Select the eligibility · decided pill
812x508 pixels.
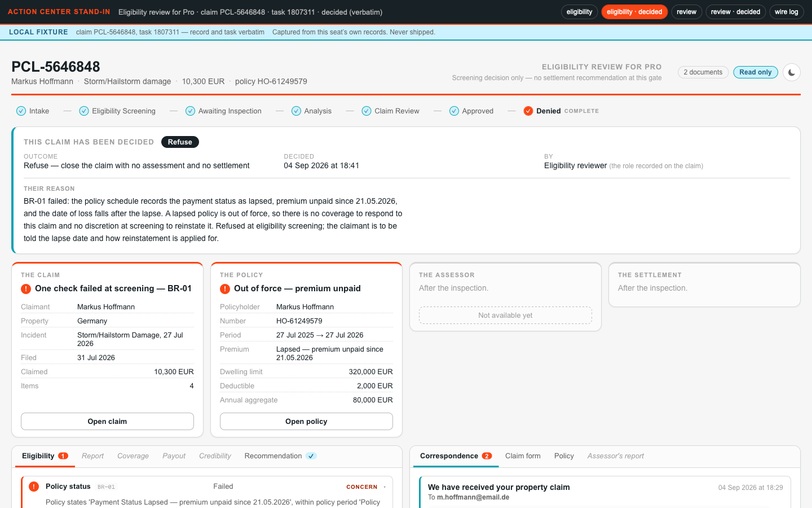[x=634, y=12]
